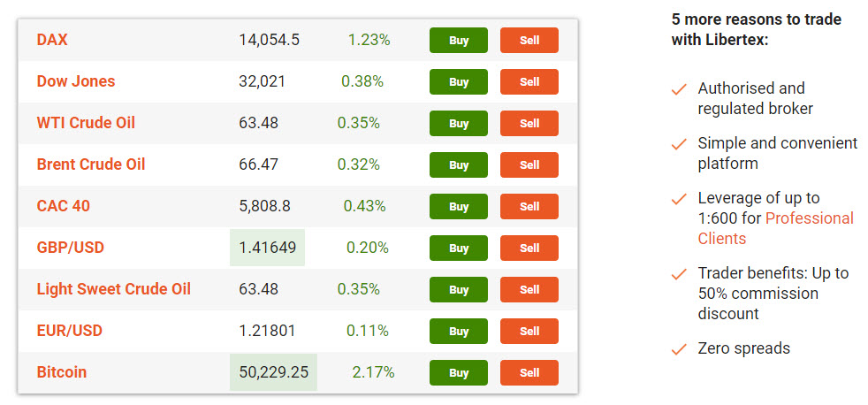Click Buy button for DAX
This screenshot has height=405, width=868.
459,41
